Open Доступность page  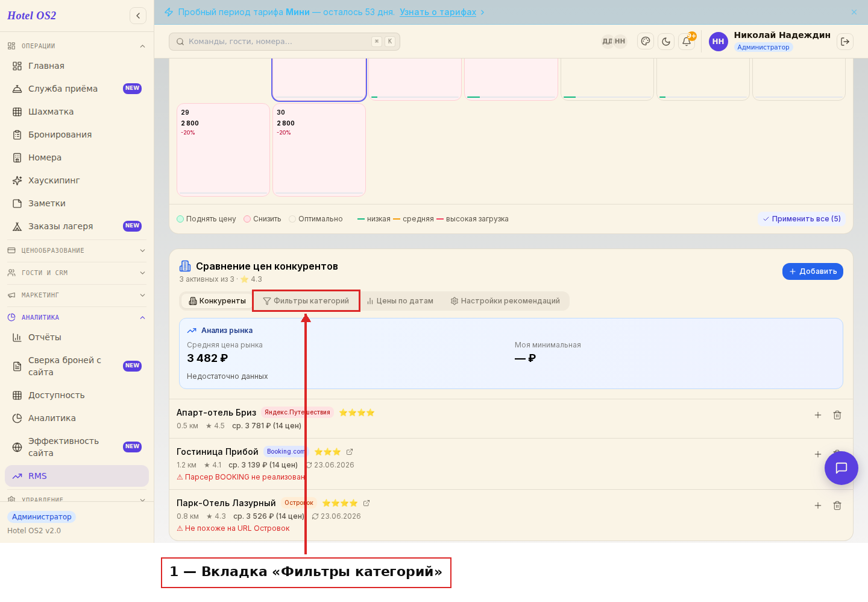(x=77, y=395)
